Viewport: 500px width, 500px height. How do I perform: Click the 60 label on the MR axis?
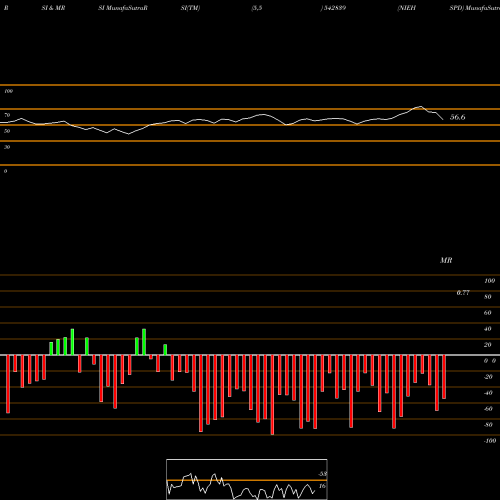(488, 313)
